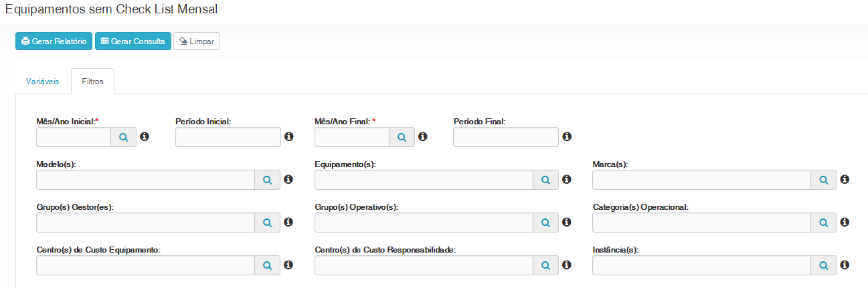
Task: Click the Gerar Consulta button
Action: point(133,41)
